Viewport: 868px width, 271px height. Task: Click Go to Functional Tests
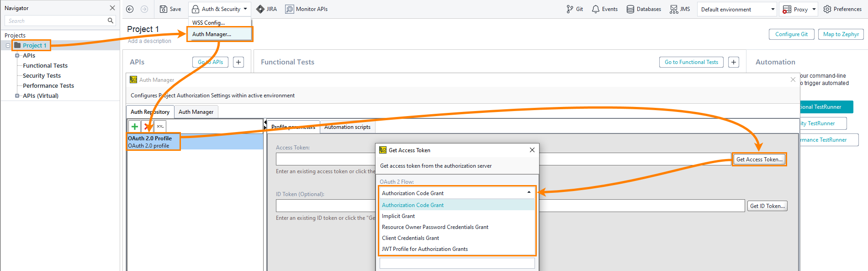pyautogui.click(x=691, y=62)
